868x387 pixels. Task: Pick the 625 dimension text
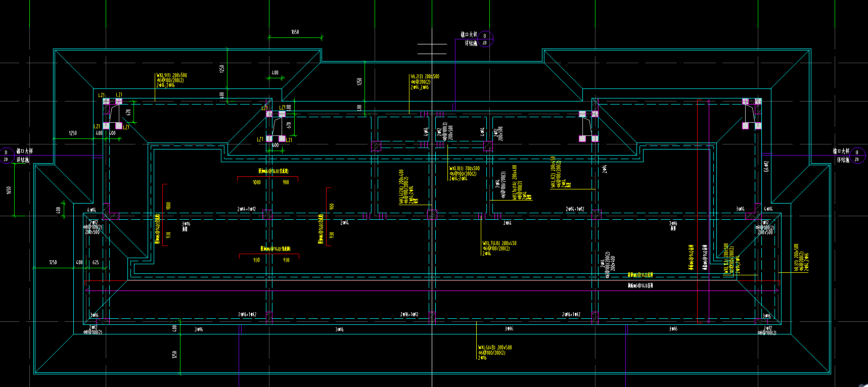point(96,263)
